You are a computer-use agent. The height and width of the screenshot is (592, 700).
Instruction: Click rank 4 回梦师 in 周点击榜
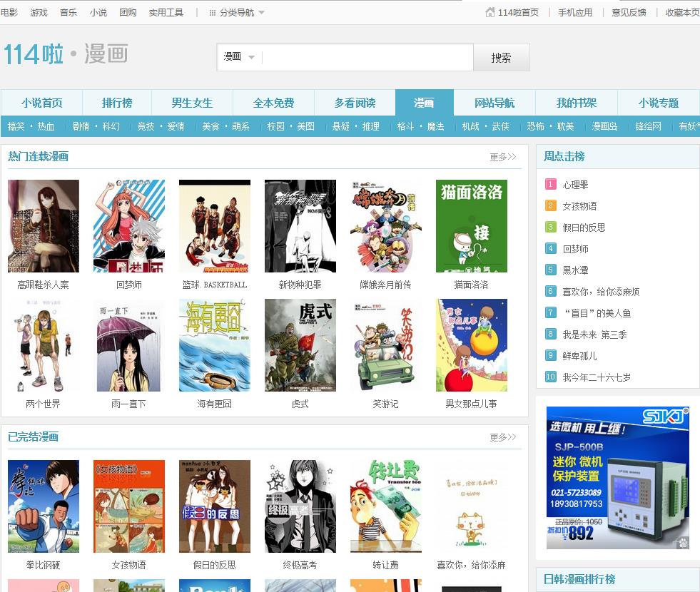575,249
